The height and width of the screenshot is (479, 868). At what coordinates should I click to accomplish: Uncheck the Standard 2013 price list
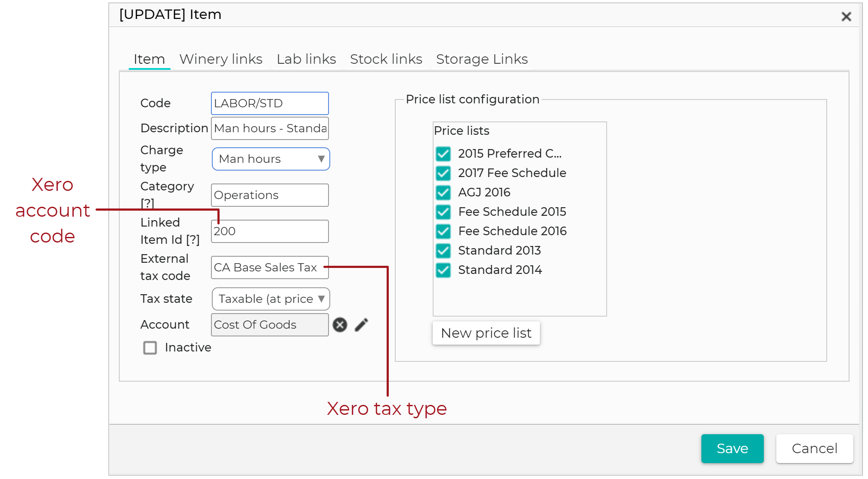click(443, 251)
